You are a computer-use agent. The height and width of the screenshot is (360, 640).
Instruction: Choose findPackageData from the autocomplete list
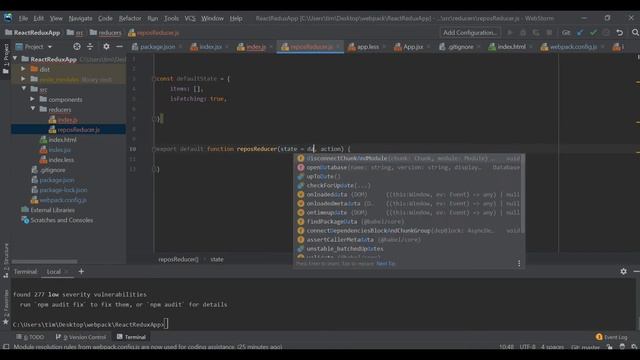point(408,222)
